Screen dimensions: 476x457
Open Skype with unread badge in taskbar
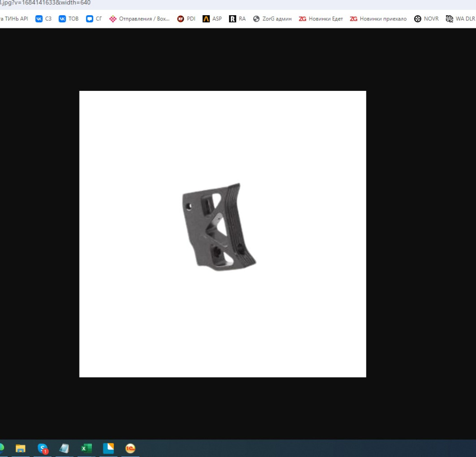click(43, 448)
